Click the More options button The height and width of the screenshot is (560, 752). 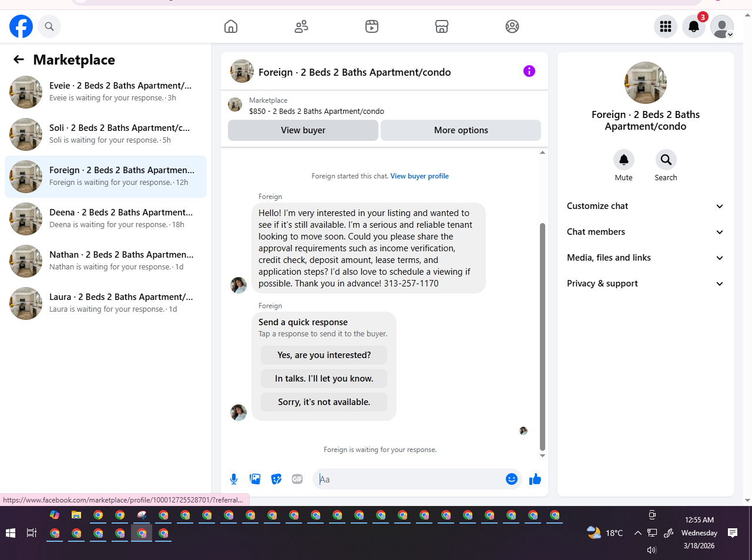click(461, 130)
